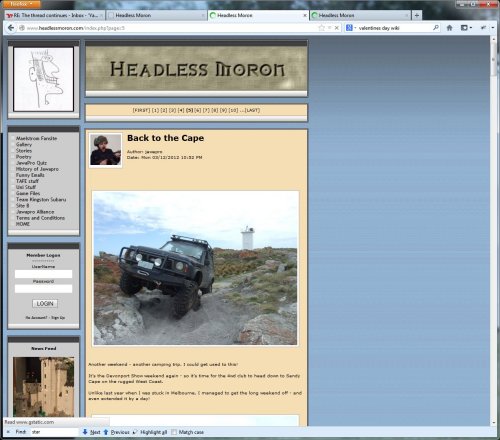This screenshot has width=500, height=440.
Task: Open the Gallery sidebar link
Action: pyautogui.click(x=24, y=144)
